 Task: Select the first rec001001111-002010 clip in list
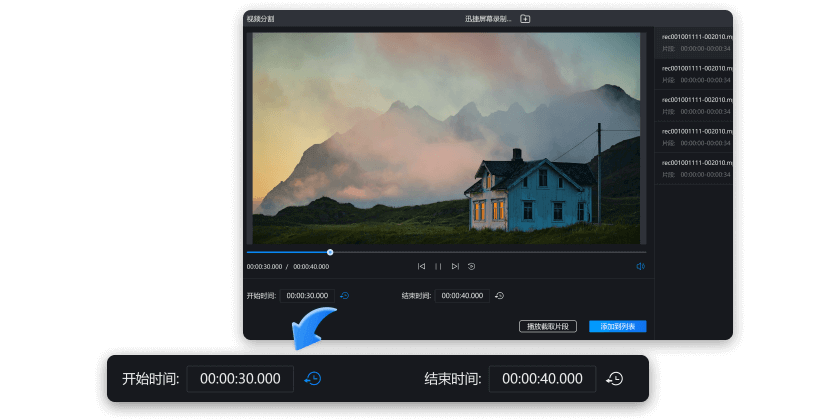695,42
